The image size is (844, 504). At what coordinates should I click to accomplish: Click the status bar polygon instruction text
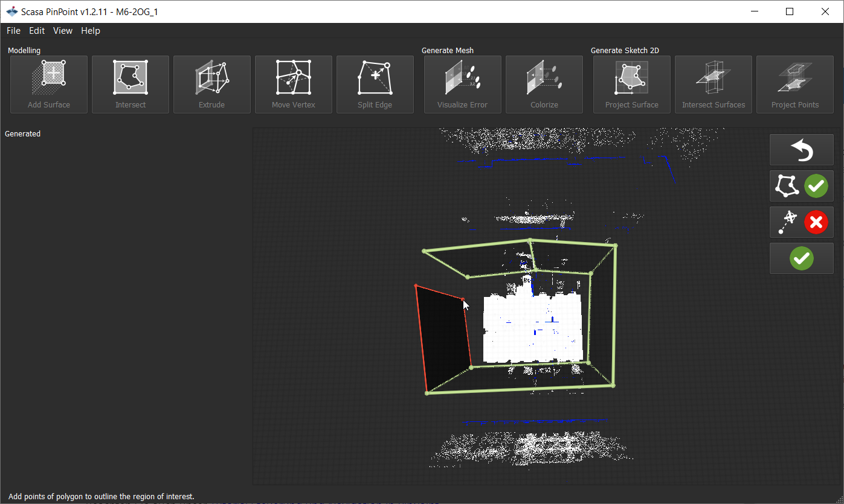click(x=101, y=497)
